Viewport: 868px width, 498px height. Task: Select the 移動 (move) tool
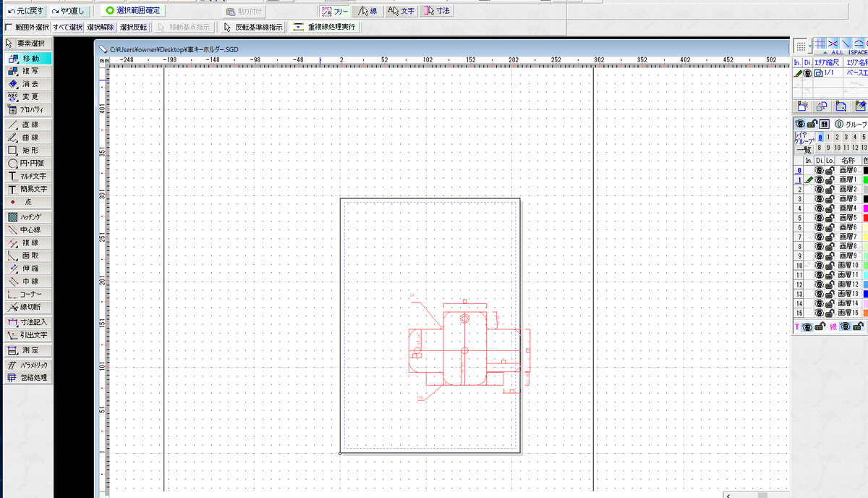(x=27, y=58)
